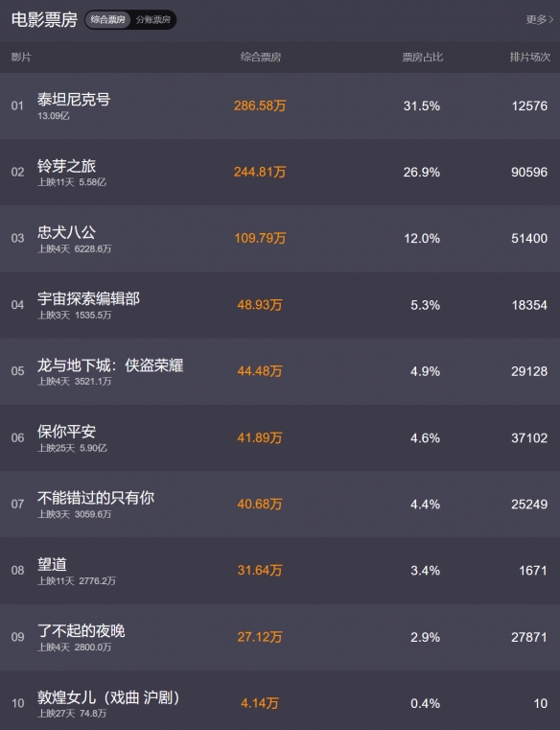Viewport: 560px width, 730px height.
Task: Switch to 综合票房 toggle option
Action: tap(107, 20)
